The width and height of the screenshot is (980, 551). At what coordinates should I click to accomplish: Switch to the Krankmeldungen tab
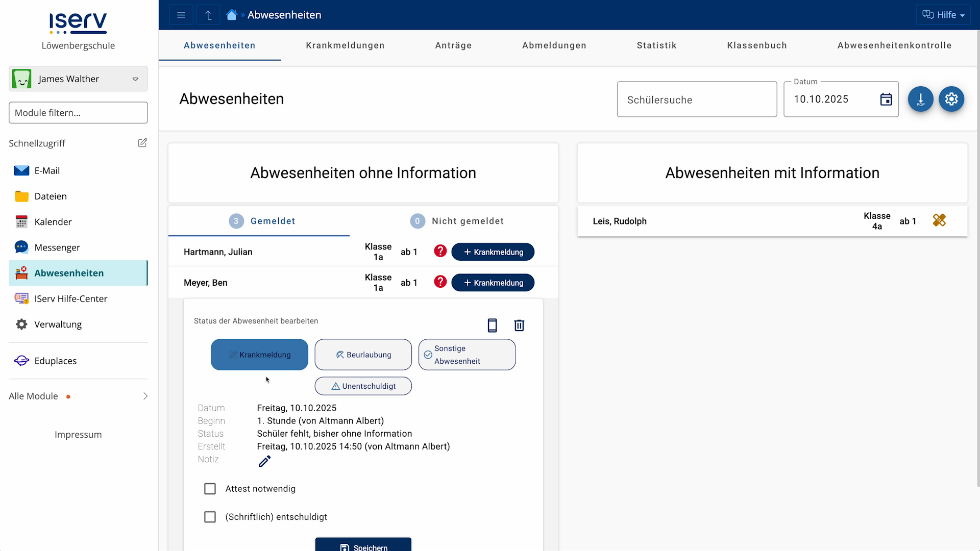pos(345,45)
